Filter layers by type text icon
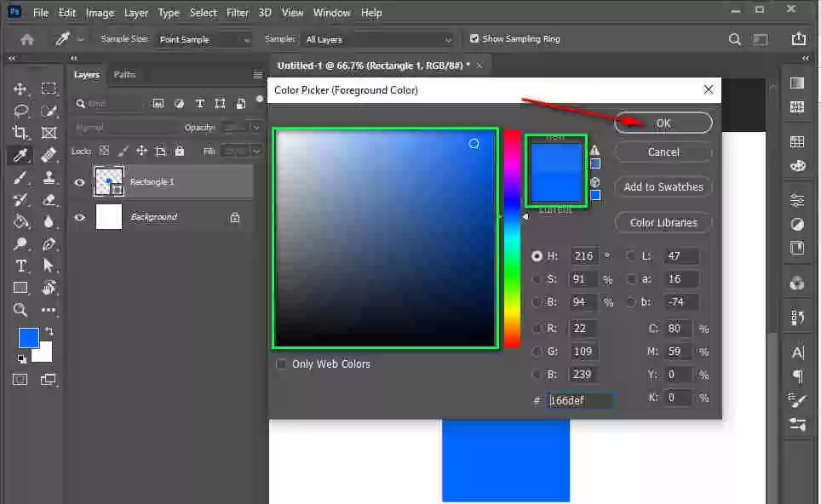Image resolution: width=821 pixels, height=504 pixels. click(199, 104)
